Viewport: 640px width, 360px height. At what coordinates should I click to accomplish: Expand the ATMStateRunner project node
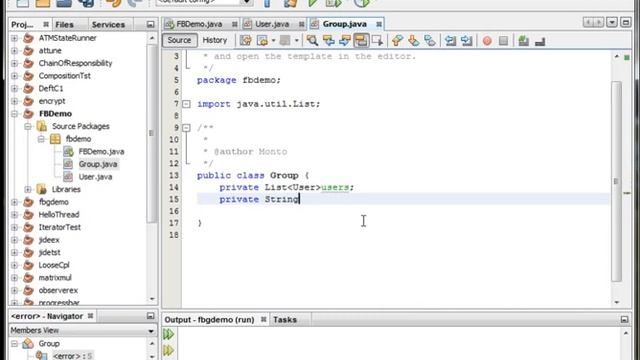15,38
